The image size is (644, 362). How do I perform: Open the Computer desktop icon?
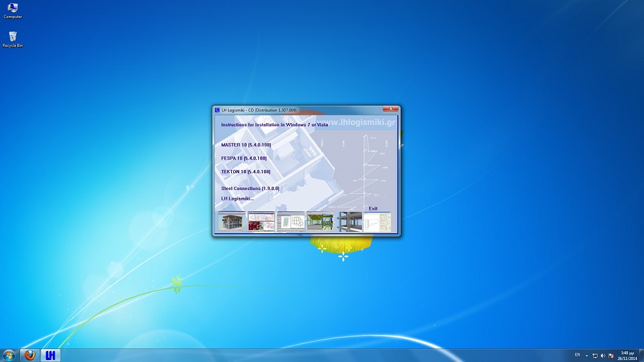(x=13, y=11)
